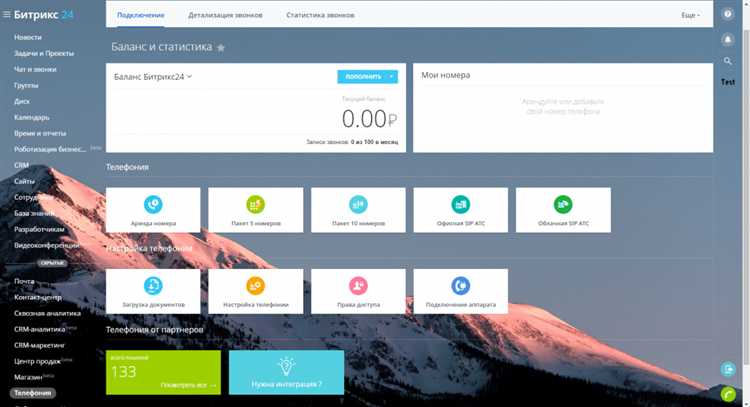This screenshot has height=407, width=750.
Task: Open the Права доступа tile
Action: click(358, 291)
